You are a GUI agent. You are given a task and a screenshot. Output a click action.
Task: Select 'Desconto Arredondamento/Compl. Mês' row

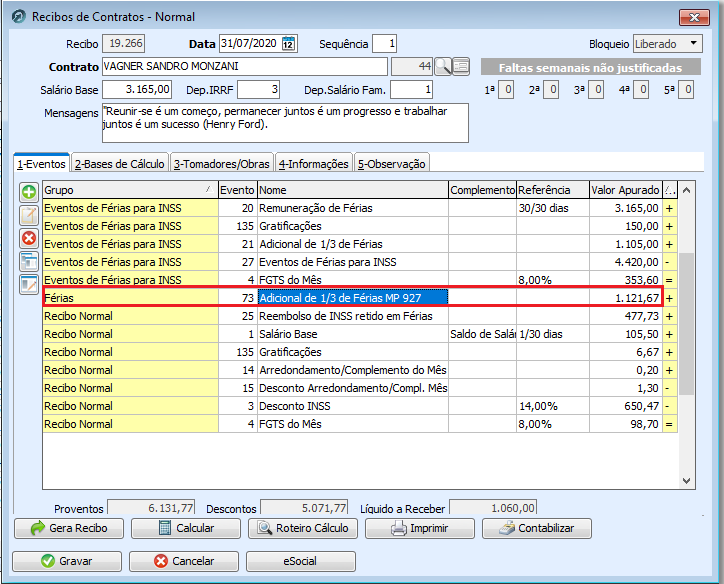pyautogui.click(x=360, y=388)
